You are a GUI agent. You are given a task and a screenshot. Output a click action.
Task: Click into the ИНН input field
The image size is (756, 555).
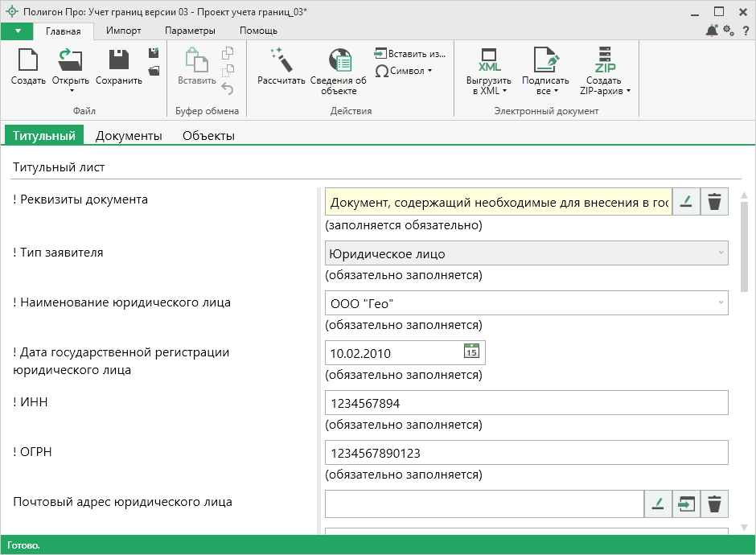point(527,403)
